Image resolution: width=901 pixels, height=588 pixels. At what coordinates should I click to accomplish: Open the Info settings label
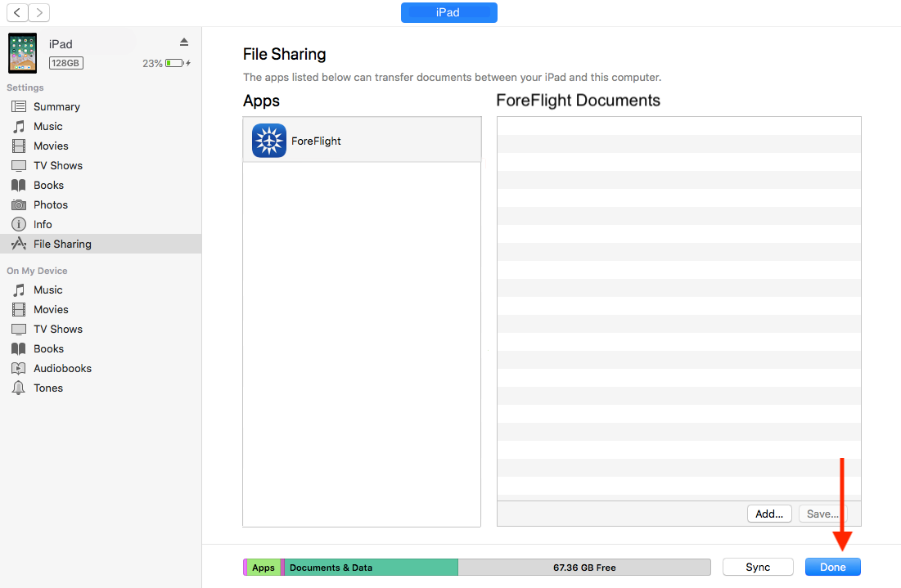point(43,224)
